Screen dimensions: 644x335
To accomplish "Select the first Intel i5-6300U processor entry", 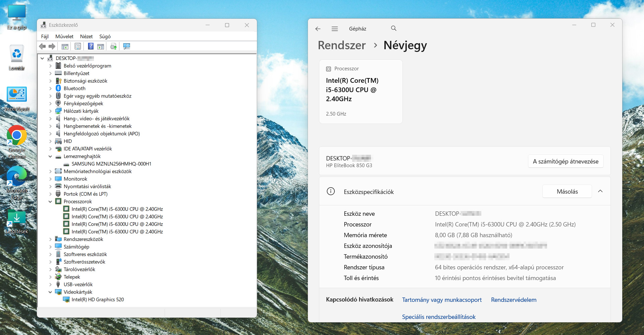I will click(117, 209).
